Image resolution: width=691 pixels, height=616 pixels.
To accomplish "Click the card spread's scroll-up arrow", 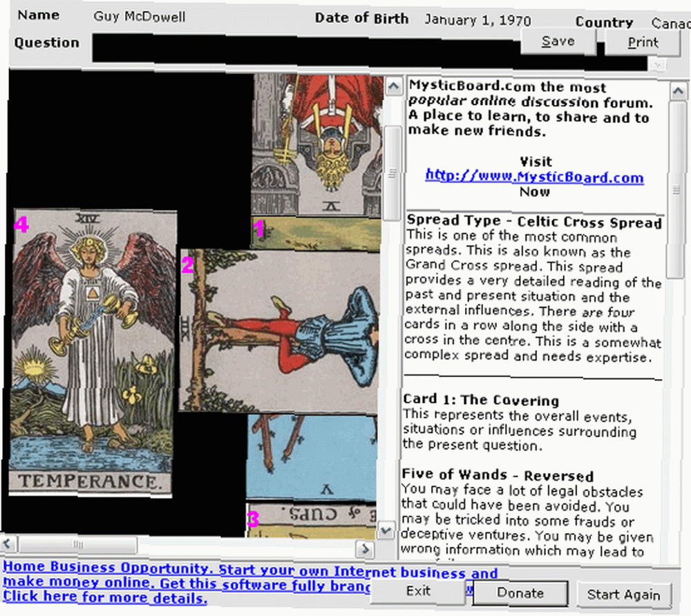I will tap(393, 86).
